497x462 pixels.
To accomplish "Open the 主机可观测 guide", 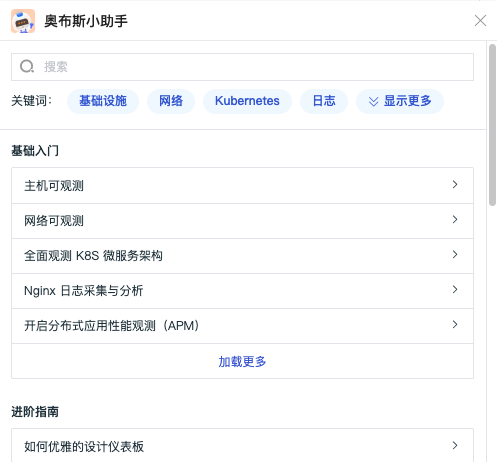I will click(242, 186).
